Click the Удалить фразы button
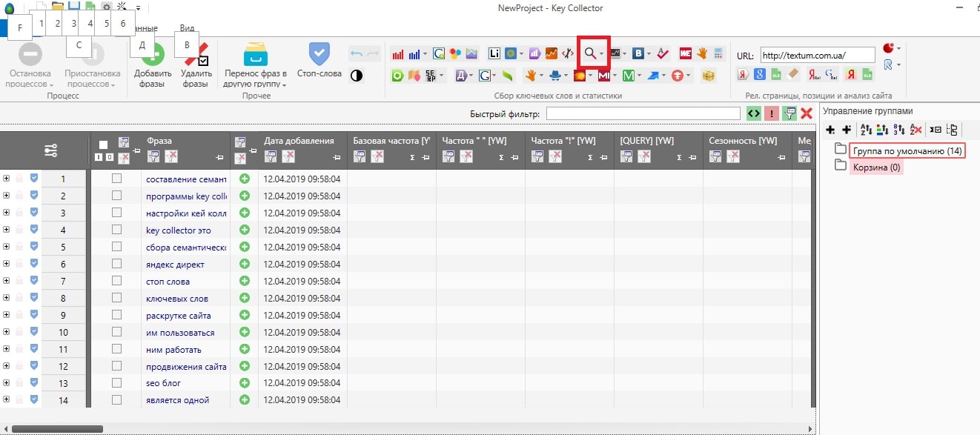 point(196,66)
